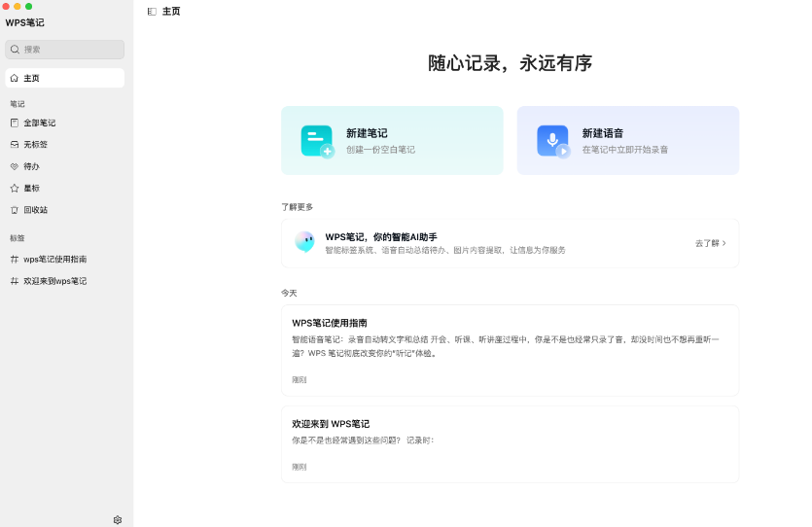The height and width of the screenshot is (527, 812).
Task: Click the green maximize window button
Action: point(29,6)
